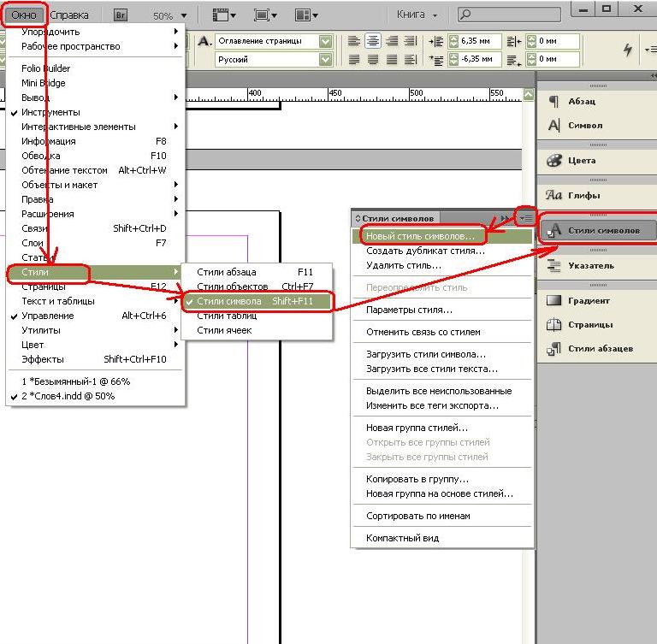Expand the Рабочее пространство submenu

96,46
